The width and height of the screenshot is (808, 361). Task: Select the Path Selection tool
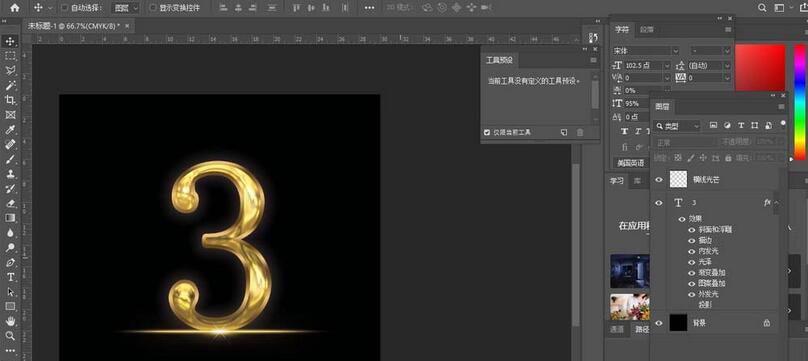click(10, 292)
